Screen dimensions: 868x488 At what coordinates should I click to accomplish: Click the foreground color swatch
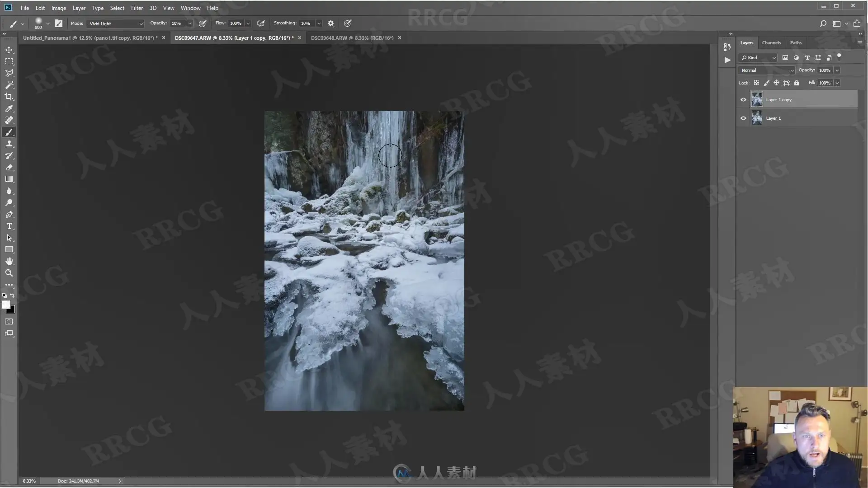pyautogui.click(x=6, y=305)
